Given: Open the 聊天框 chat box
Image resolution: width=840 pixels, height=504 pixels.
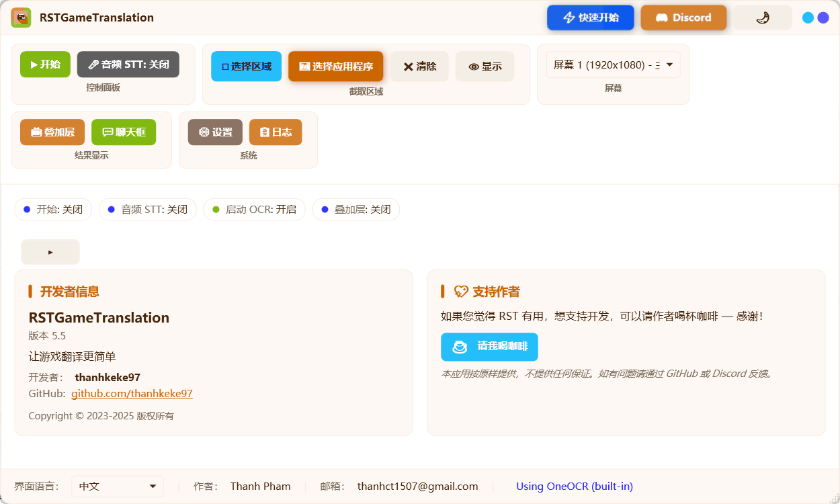Looking at the screenshot, I should coord(124,132).
